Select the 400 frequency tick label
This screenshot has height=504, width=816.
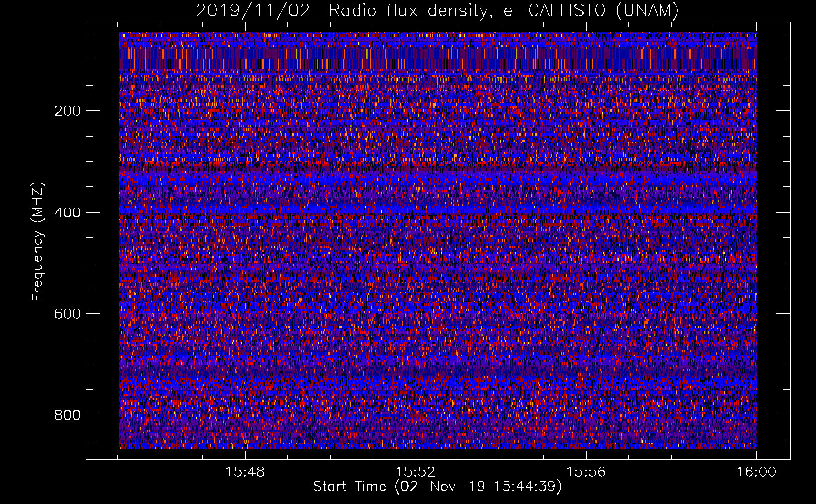click(67, 212)
